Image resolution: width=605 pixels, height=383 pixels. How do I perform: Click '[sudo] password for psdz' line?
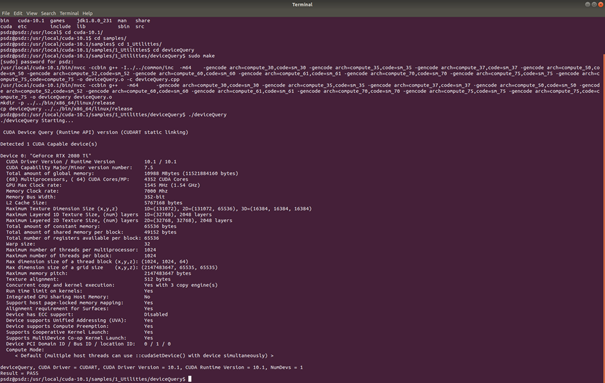pyautogui.click(x=37, y=62)
